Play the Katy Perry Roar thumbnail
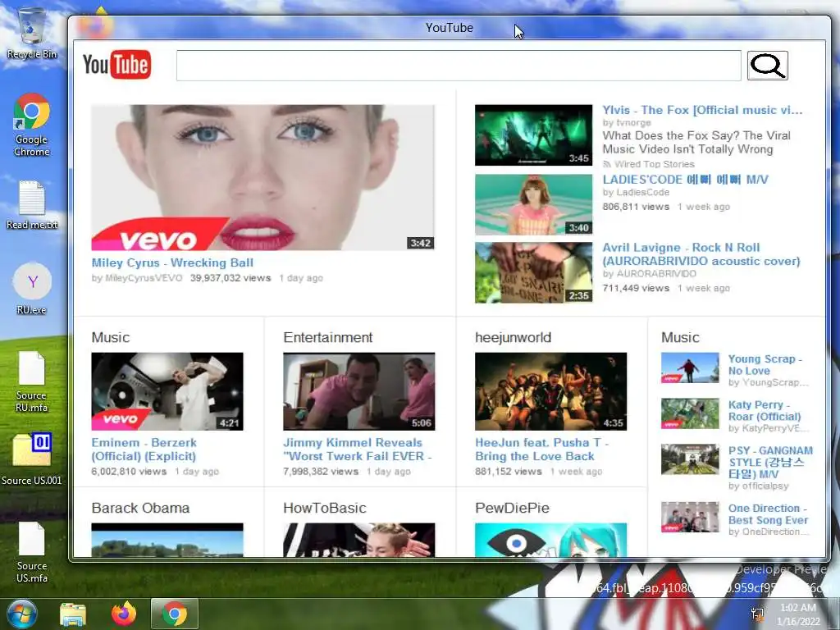 690,413
